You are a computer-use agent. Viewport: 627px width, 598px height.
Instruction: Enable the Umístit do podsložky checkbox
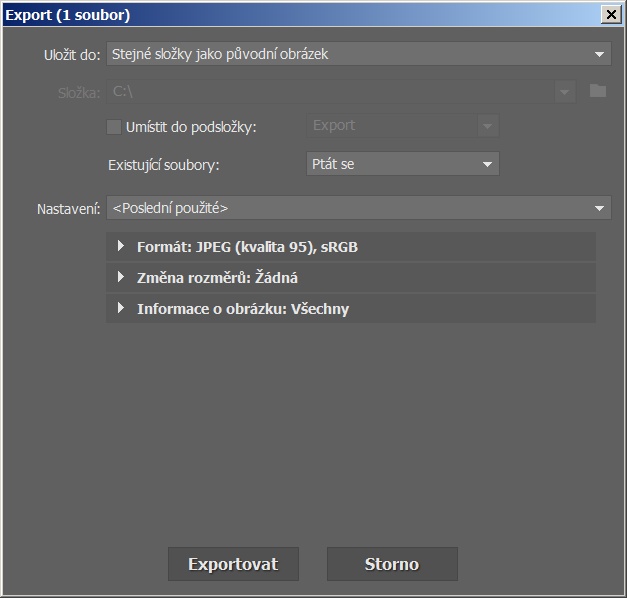click(114, 127)
